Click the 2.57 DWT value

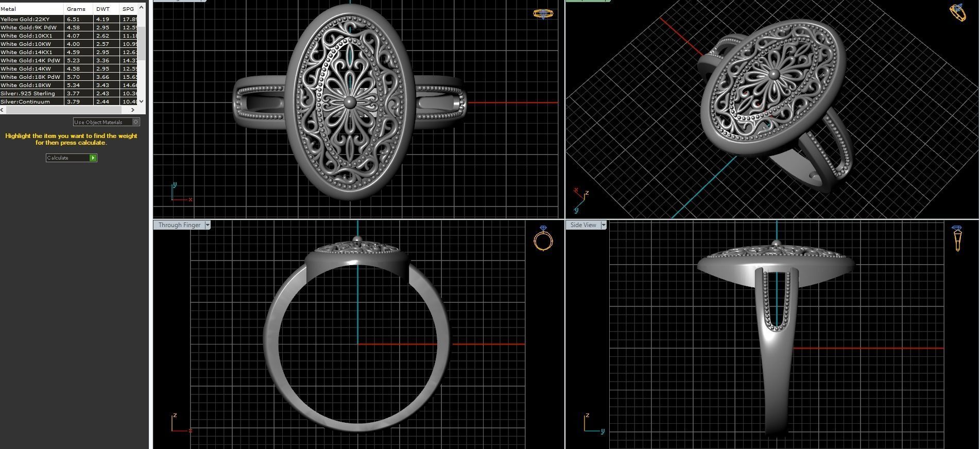pyautogui.click(x=102, y=44)
